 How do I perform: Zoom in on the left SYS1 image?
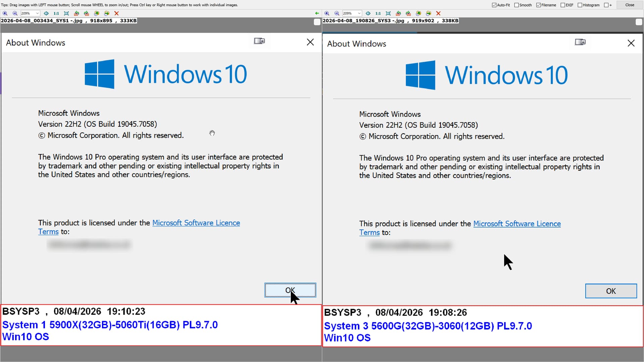[5, 13]
